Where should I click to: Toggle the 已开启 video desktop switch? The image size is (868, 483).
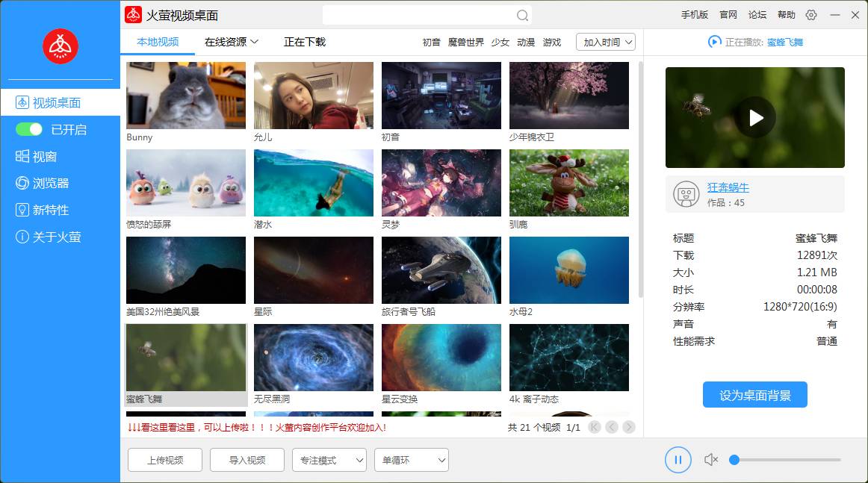(29, 130)
